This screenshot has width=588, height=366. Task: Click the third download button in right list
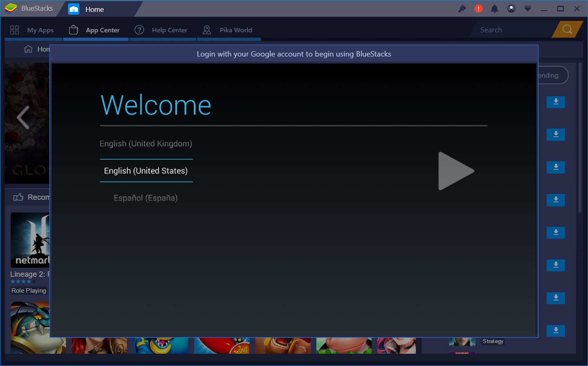556,167
